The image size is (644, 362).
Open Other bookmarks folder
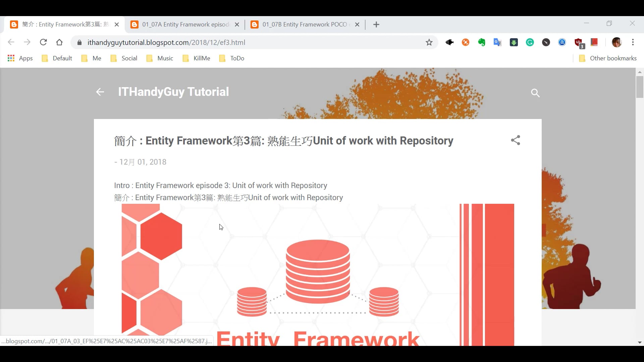607,58
